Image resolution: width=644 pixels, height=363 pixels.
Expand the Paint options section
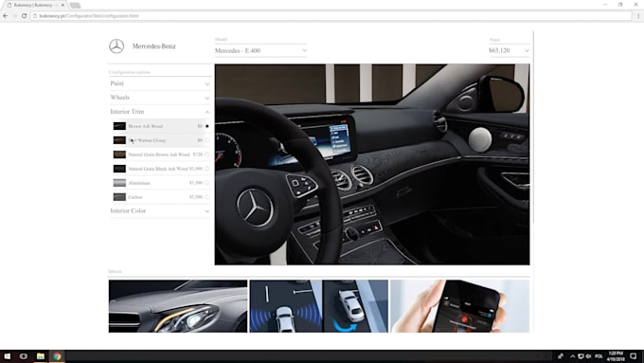[160, 83]
